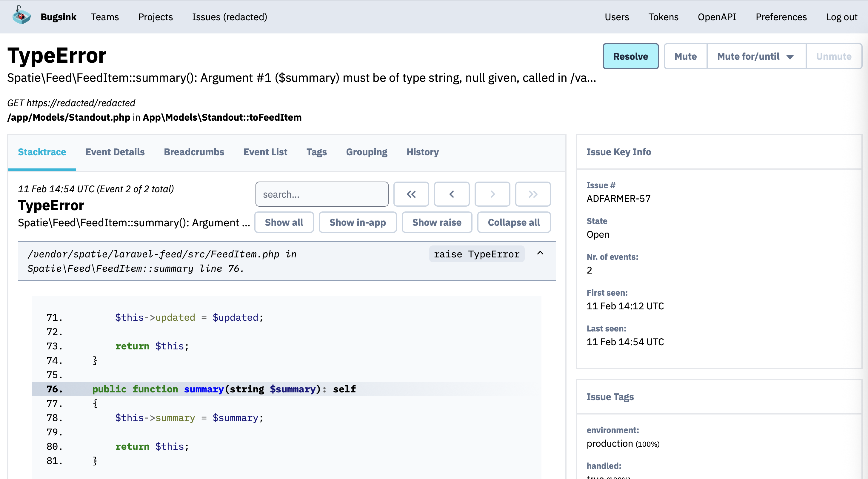Click the Bugsink logo icon
The image size is (868, 479).
tap(21, 16)
